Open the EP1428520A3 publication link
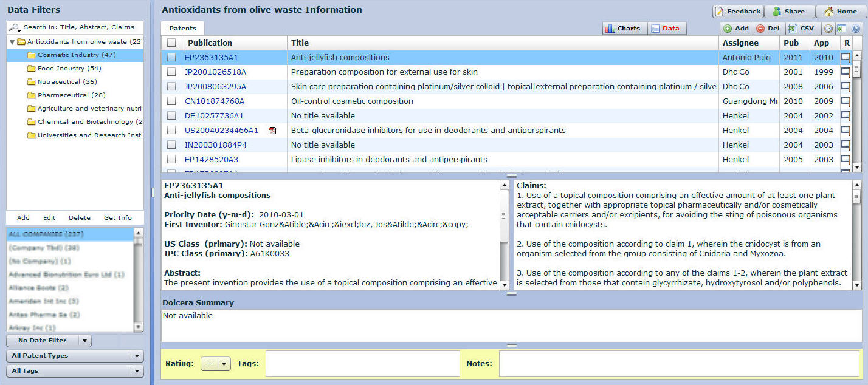The image size is (868, 385). tap(212, 160)
